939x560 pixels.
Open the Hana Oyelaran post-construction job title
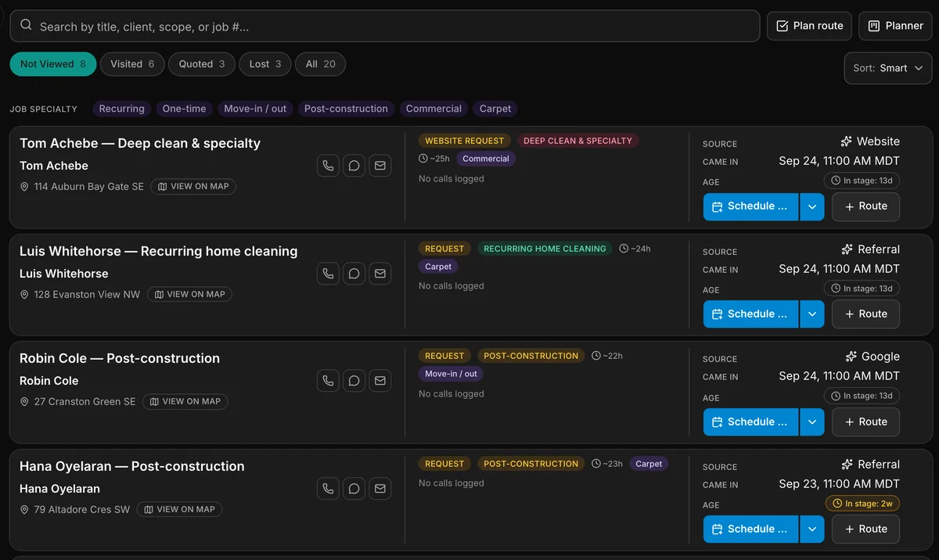point(132,466)
